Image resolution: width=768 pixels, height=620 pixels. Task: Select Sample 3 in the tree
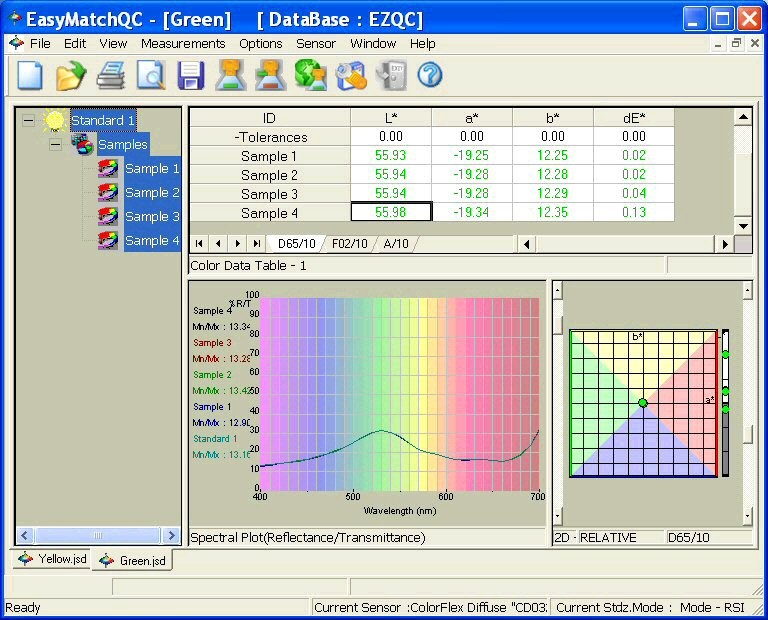click(152, 217)
